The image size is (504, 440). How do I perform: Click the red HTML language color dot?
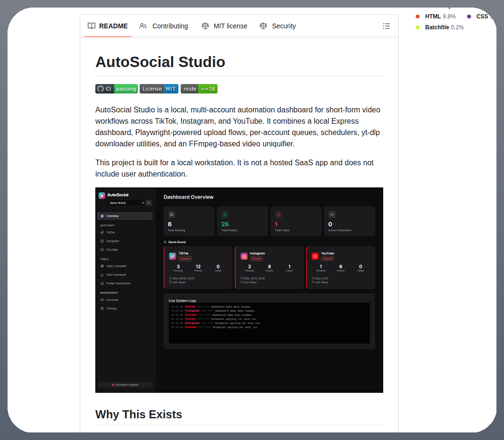point(418,17)
